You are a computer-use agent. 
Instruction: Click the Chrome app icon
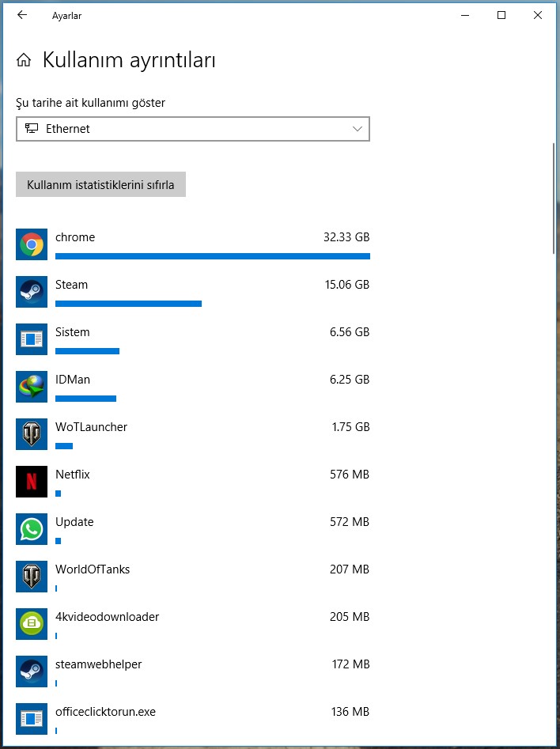coord(32,245)
